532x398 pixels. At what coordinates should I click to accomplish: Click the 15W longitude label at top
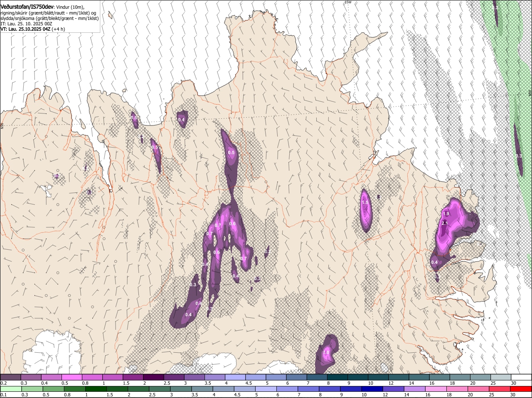[347, 2]
